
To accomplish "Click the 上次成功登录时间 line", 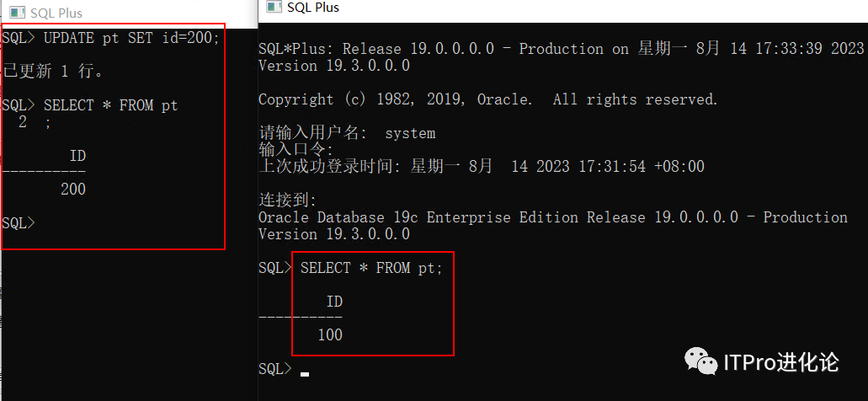I will [x=481, y=166].
